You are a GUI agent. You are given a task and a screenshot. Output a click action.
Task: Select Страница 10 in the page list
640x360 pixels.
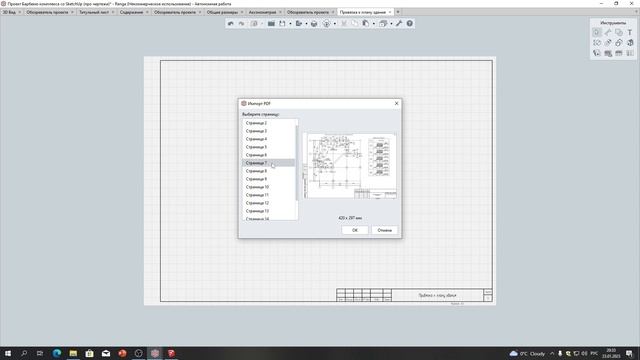[269, 187]
